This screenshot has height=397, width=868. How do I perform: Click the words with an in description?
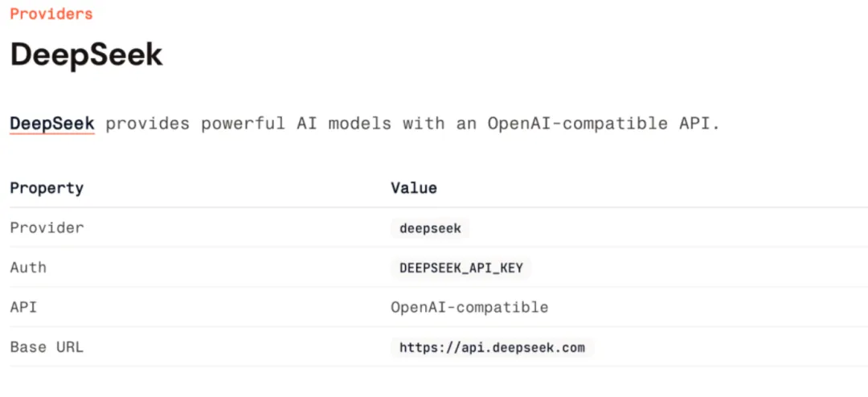(x=439, y=124)
